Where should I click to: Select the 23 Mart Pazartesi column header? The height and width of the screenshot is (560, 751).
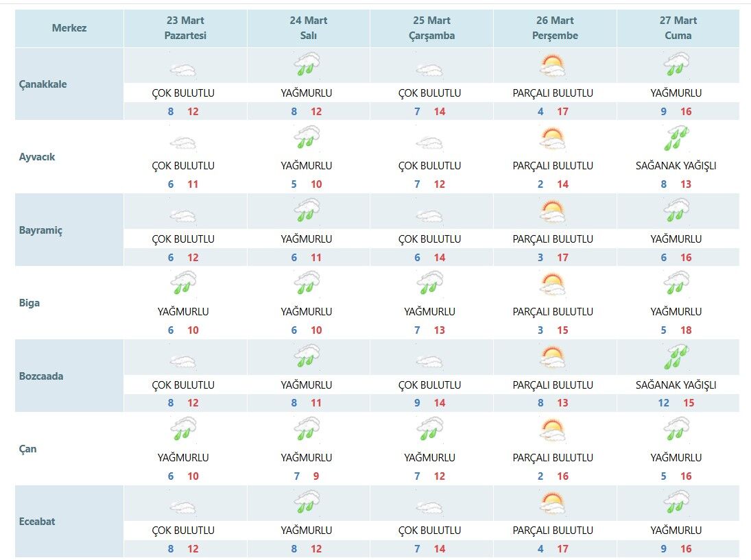pos(185,29)
